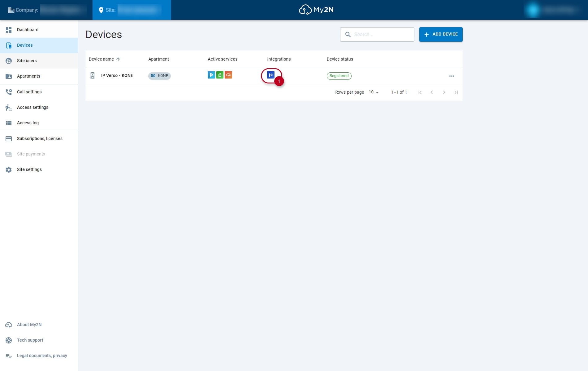View the Access log
Viewport: 588px width, 371px height.
(x=39, y=123)
